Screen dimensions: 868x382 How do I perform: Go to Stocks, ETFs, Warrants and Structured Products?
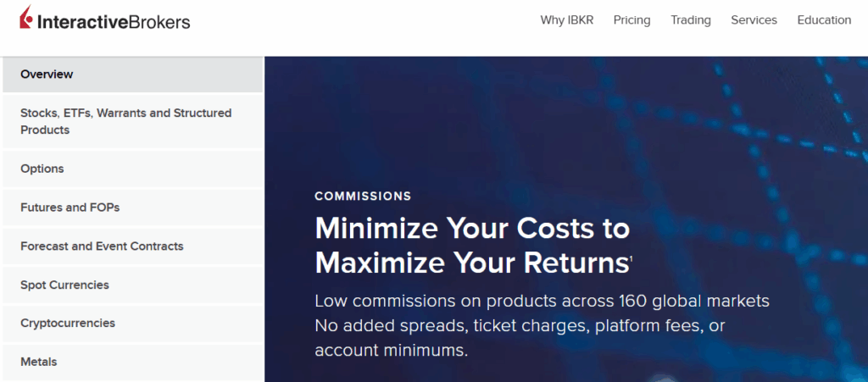point(125,121)
